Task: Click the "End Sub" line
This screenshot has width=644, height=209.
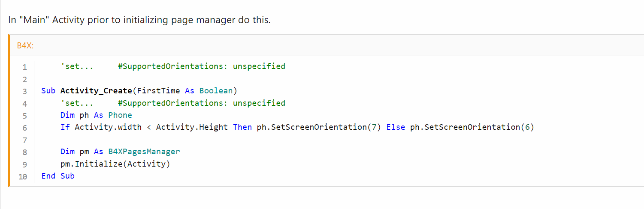Action: (x=58, y=176)
